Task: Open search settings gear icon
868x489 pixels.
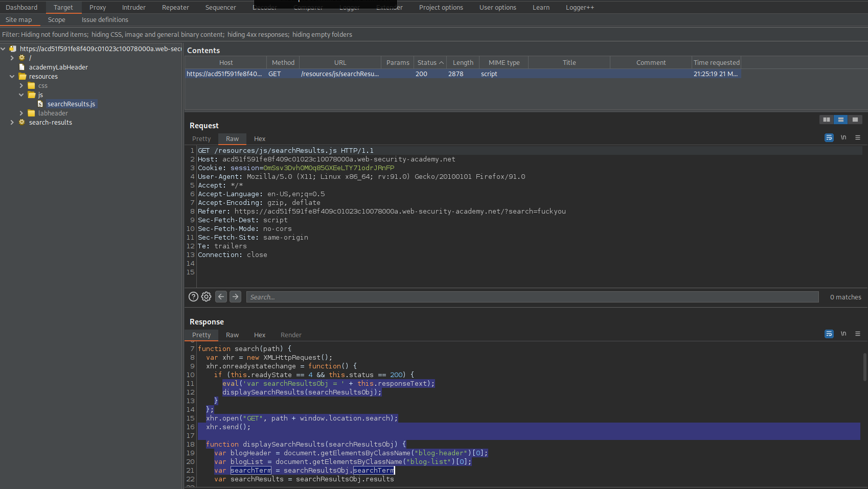Action: pos(206,297)
